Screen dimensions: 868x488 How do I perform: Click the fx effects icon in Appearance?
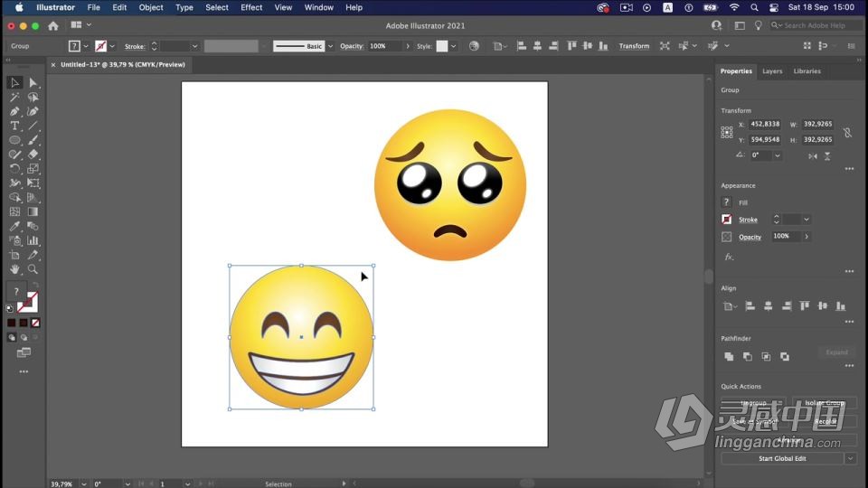pyautogui.click(x=729, y=257)
